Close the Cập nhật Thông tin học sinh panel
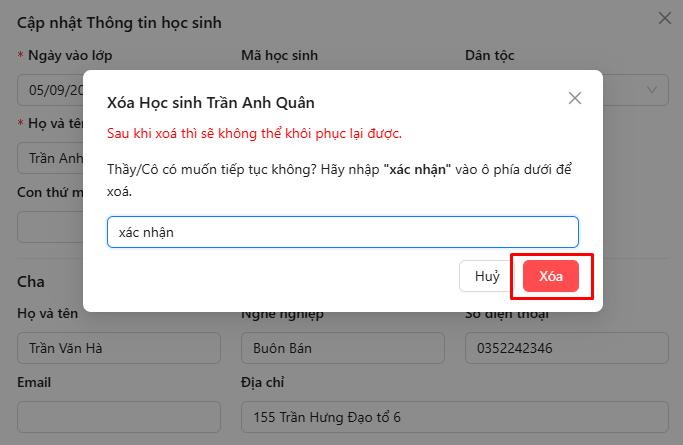Screen dimensions: 683x445 pyautogui.click(x=665, y=17)
